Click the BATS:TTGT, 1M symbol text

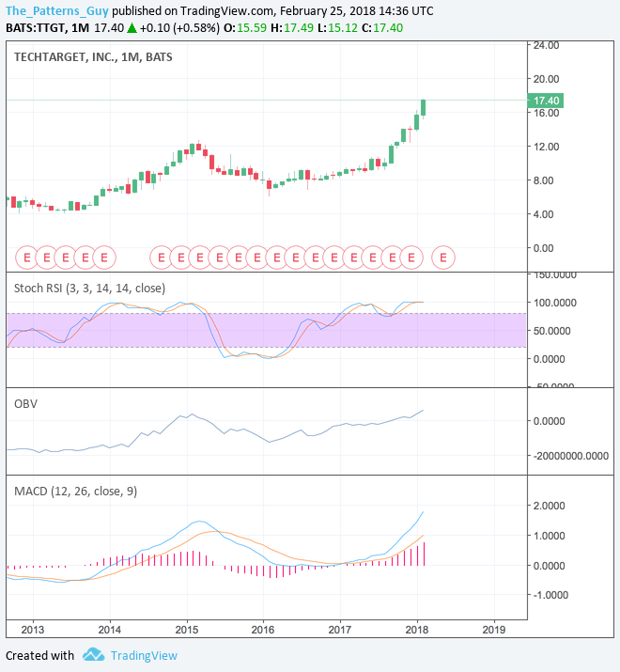click(48, 28)
